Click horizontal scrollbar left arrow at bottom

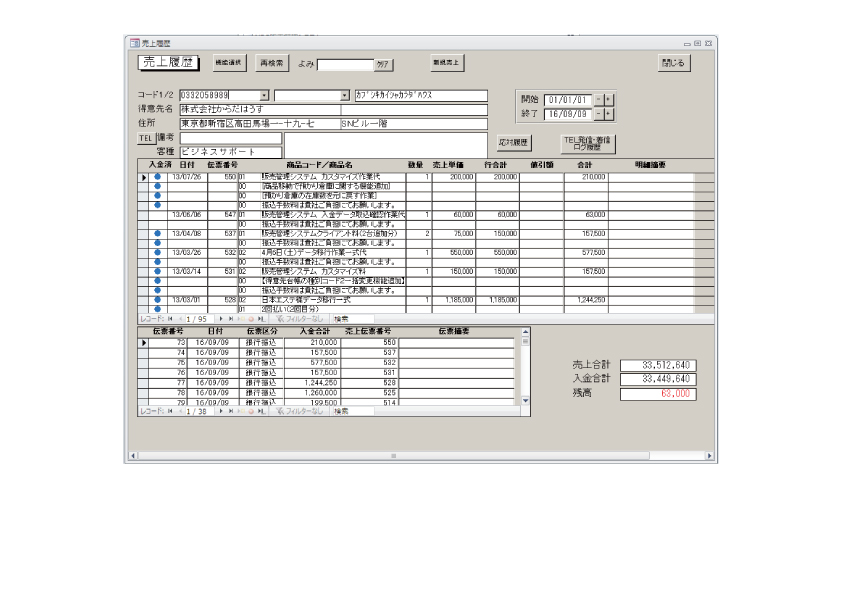coord(133,456)
